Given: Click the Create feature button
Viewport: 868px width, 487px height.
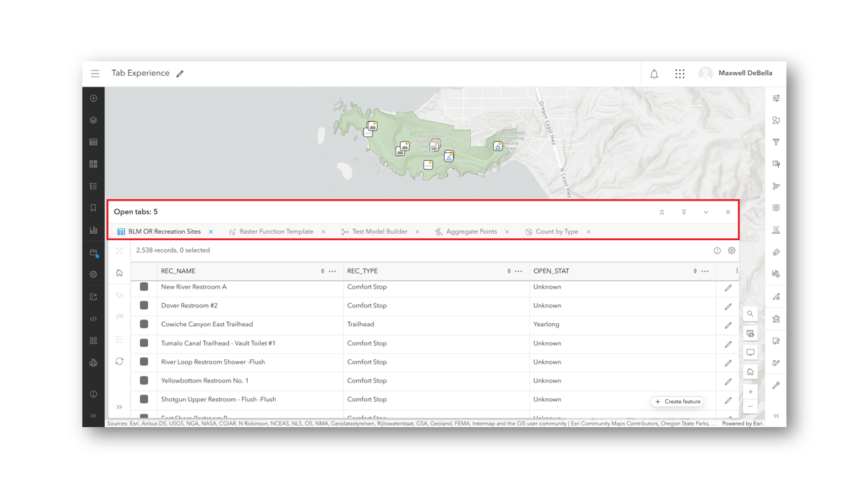Looking at the screenshot, I should point(677,402).
